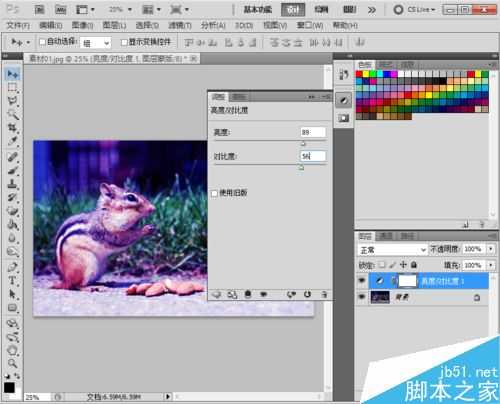Launch Mini Bridge from application bar
Viewport: 500px width, 404px height.
pyautogui.click(x=60, y=9)
